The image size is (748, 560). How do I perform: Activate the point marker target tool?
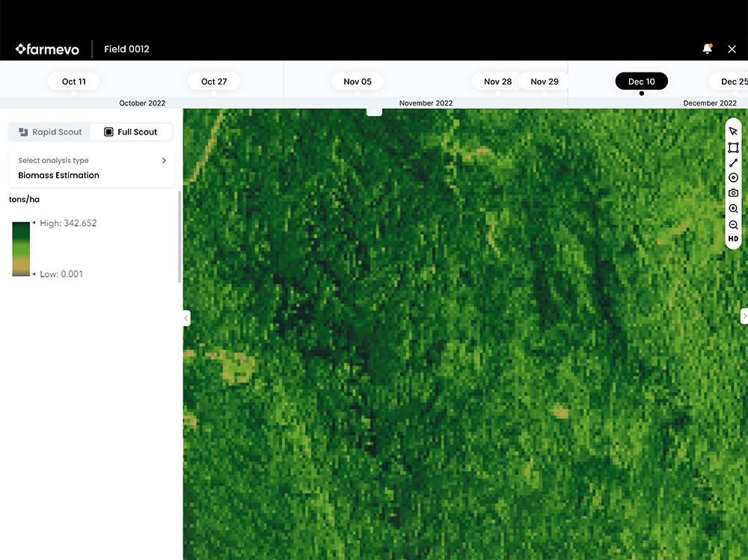733,178
